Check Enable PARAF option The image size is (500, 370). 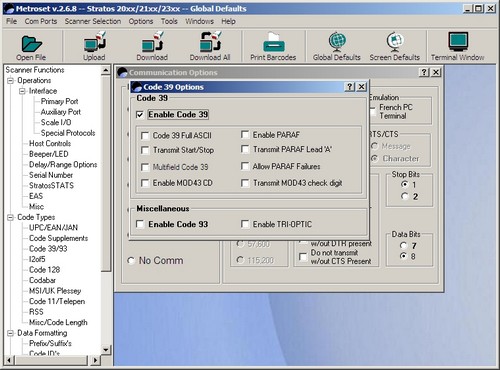245,135
